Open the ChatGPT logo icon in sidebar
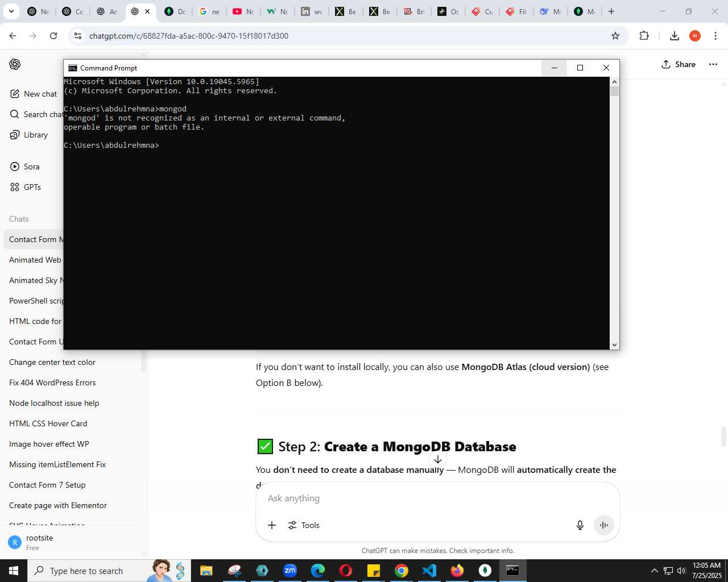 (x=15, y=64)
